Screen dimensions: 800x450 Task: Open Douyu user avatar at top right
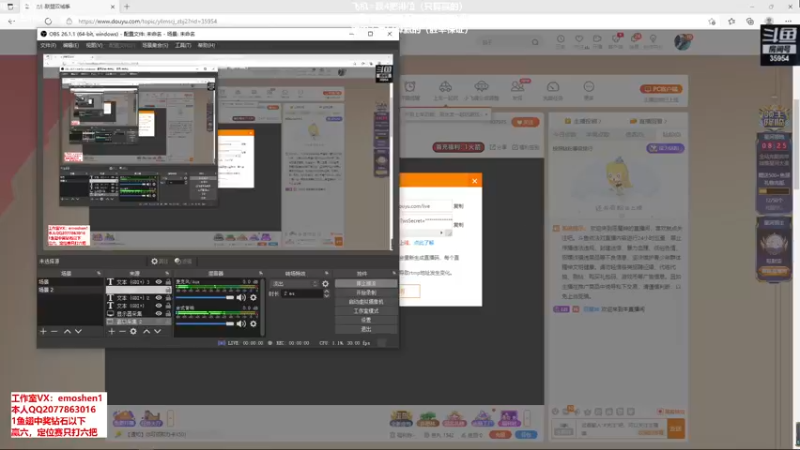coord(682,42)
